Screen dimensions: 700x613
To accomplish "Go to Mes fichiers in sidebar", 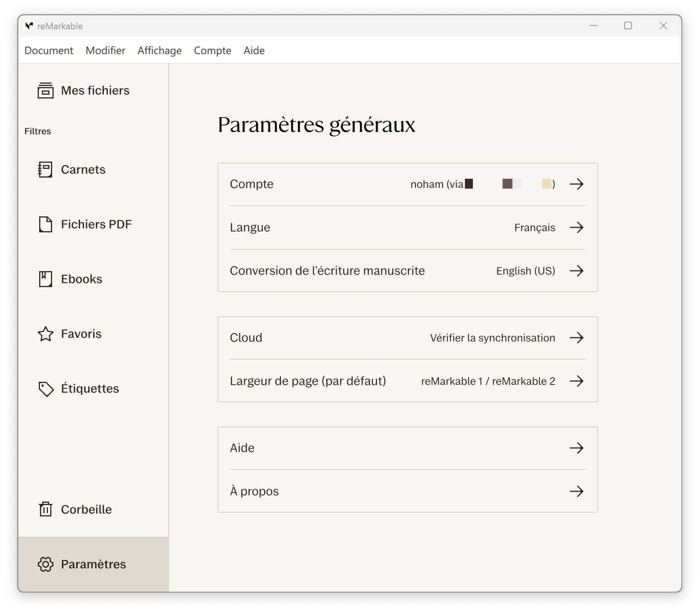I will pos(95,91).
